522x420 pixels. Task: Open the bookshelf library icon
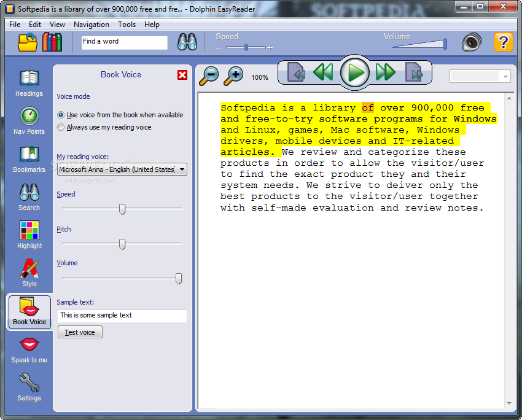point(52,42)
